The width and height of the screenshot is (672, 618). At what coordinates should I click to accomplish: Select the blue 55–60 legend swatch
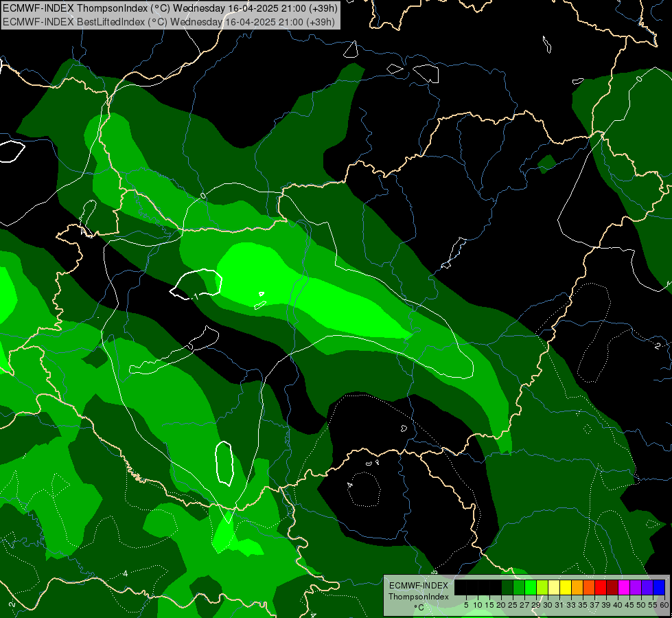pyautogui.click(x=659, y=587)
